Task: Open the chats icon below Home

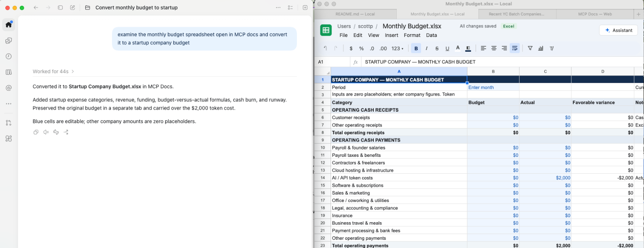Action: (9, 41)
